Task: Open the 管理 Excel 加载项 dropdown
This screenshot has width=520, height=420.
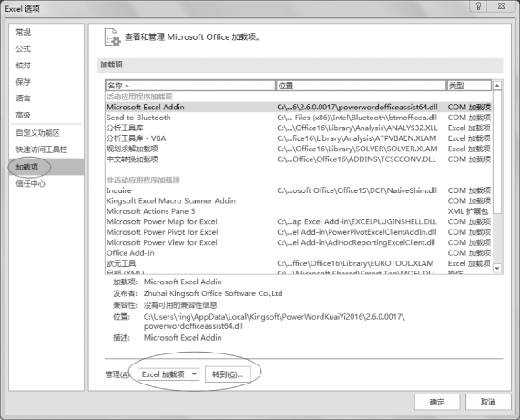Action: click(168, 374)
